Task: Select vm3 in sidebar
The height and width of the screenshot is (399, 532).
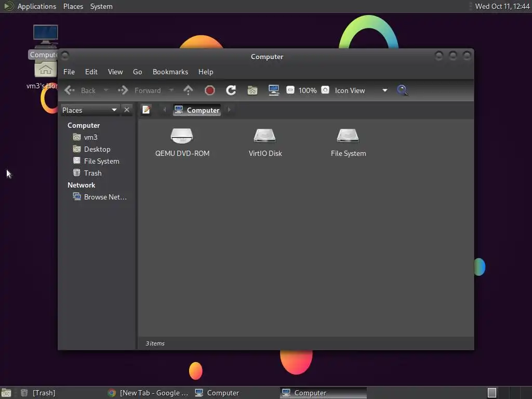Action: pyautogui.click(x=85, y=137)
